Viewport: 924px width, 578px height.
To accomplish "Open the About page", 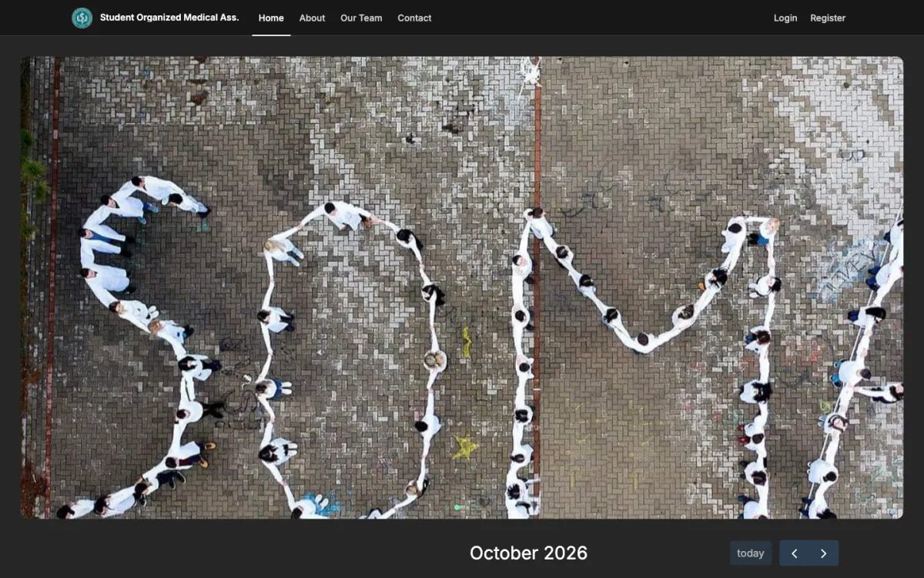I will coord(312,18).
